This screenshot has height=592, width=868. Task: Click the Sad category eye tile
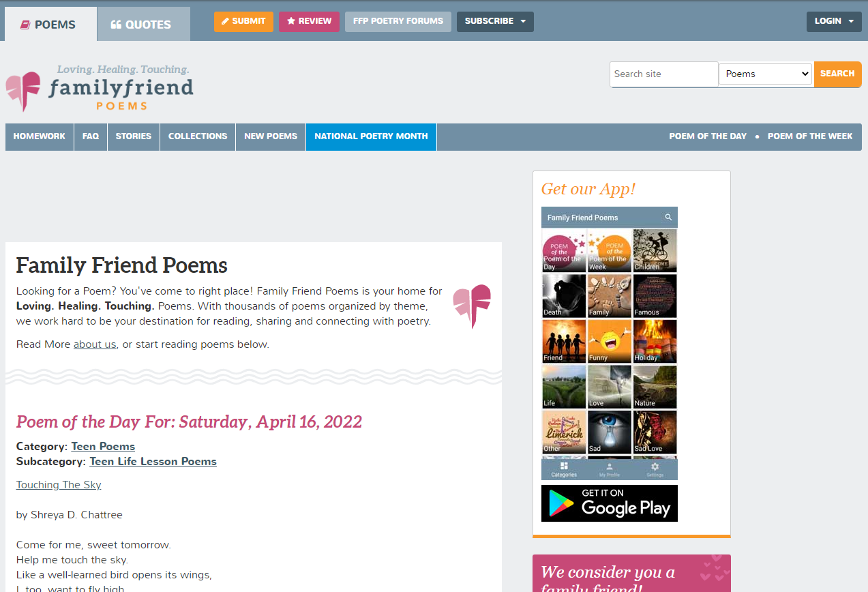point(609,432)
